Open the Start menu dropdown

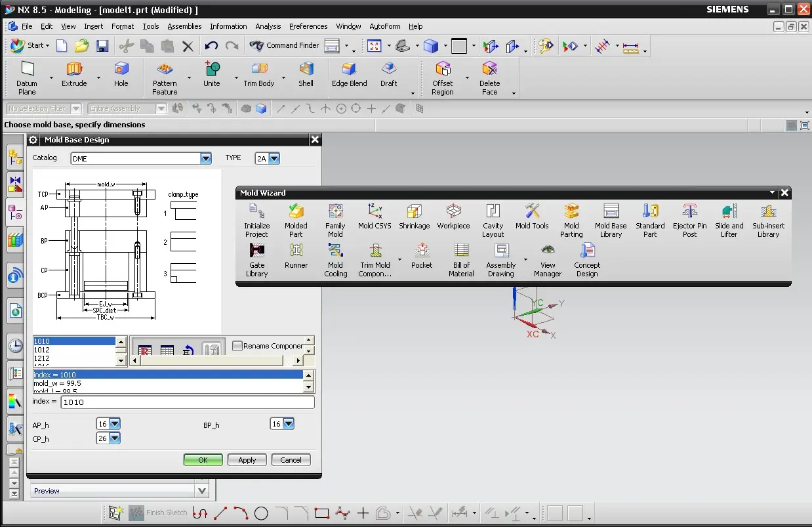(28, 46)
